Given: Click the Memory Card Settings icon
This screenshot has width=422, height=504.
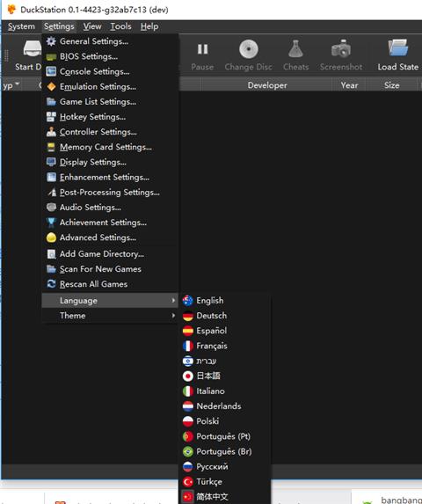Looking at the screenshot, I should click(51, 147).
